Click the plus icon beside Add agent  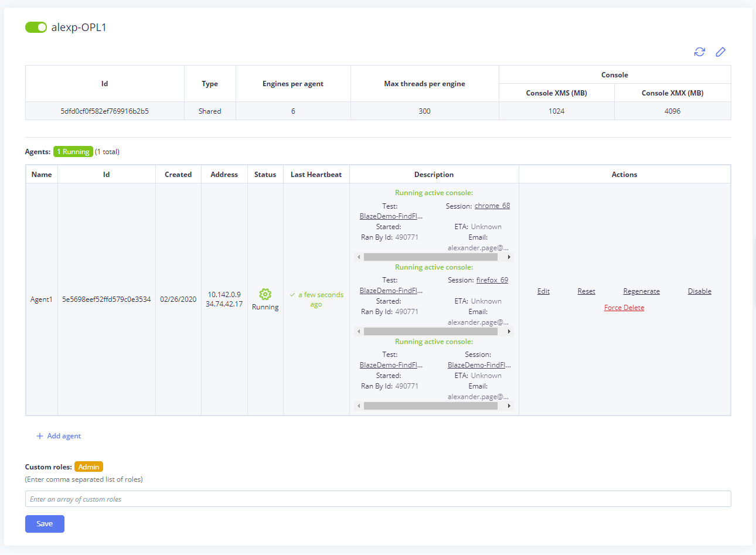[x=40, y=436]
